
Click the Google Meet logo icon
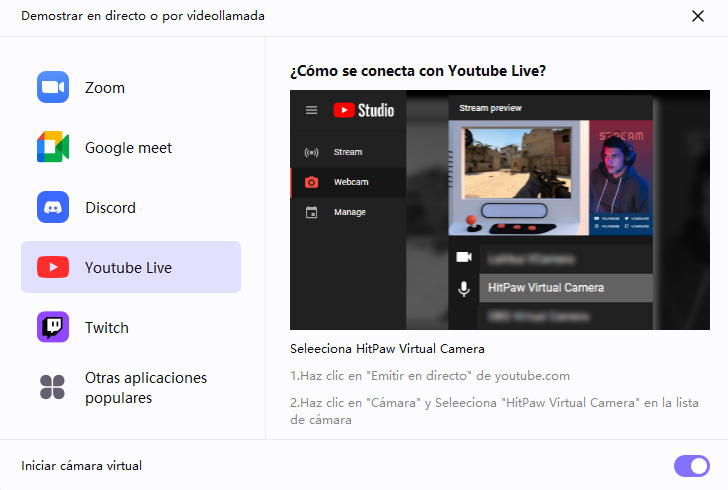click(53, 147)
